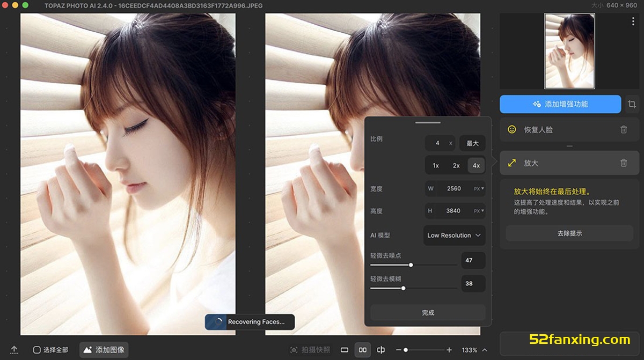The image size is (644, 360).
Task: Delete the 放大 enhancement with trash icon
Action: pyautogui.click(x=624, y=163)
